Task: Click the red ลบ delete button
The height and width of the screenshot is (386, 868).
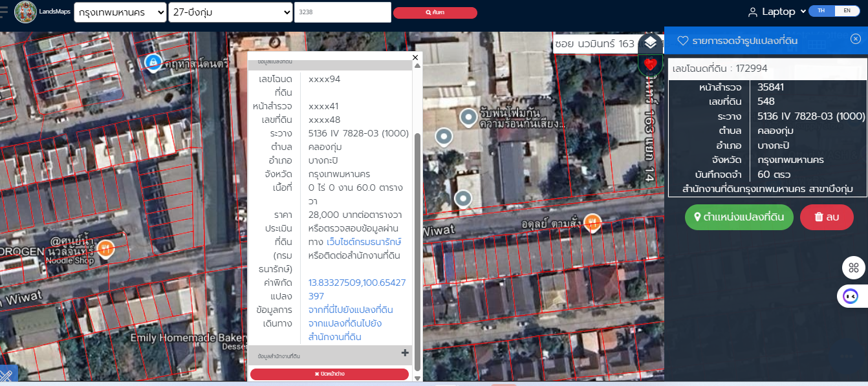Action: 827,217
